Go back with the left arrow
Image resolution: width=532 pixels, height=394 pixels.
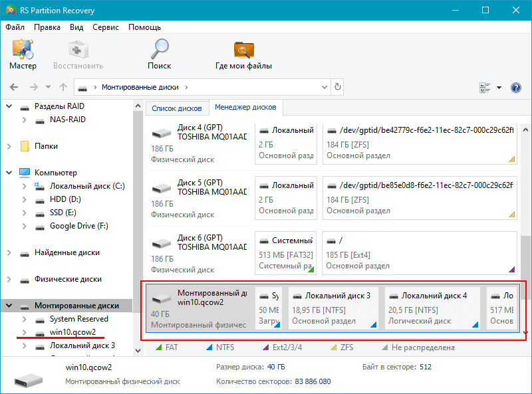14,87
